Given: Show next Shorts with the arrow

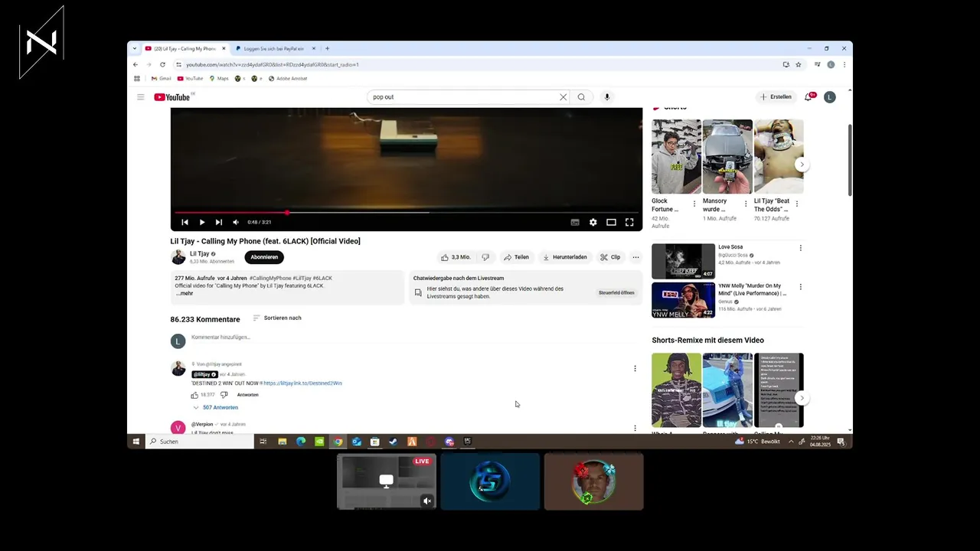Looking at the screenshot, I should pos(802,165).
